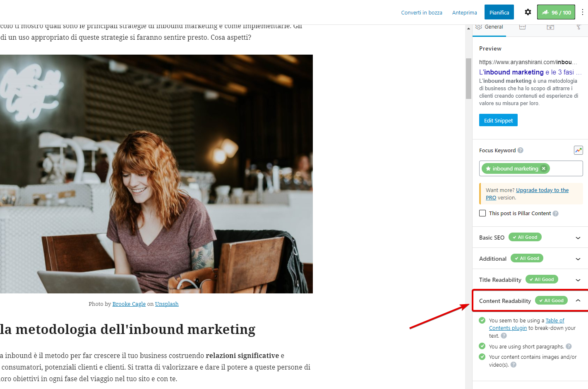Click the short paragraphs help icon
This screenshot has width=588, height=389.
(569, 346)
